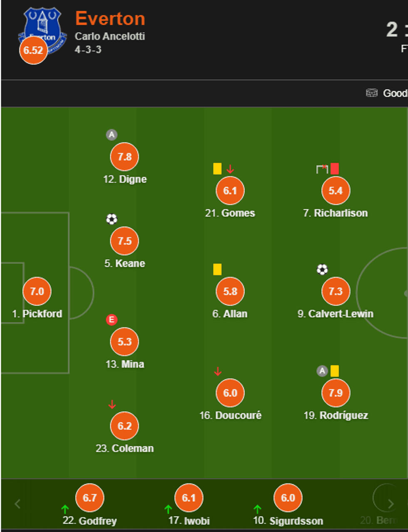Click Coleman's red substituted-off arrow

[112, 404]
